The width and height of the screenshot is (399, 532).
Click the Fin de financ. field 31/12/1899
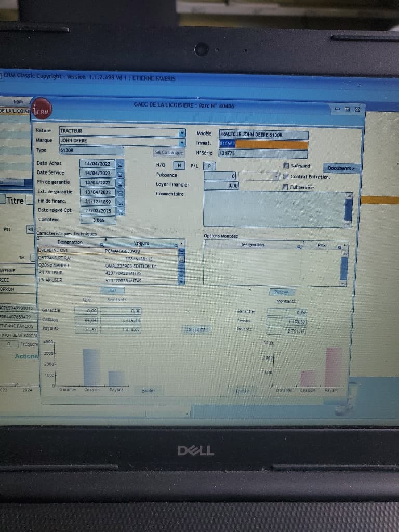click(x=98, y=202)
